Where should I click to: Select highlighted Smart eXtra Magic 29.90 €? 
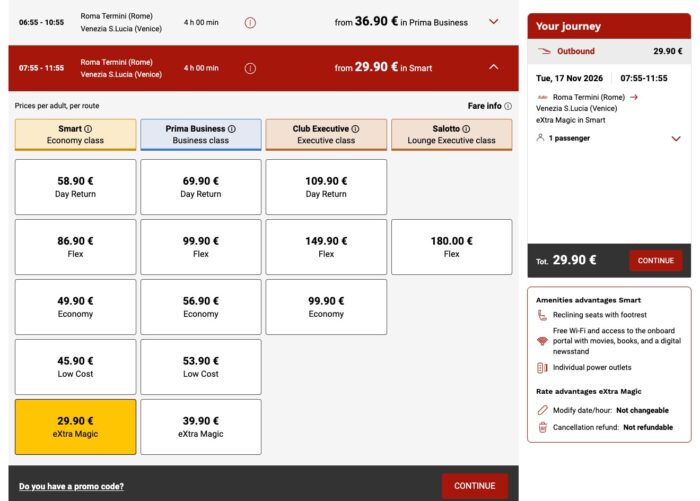tap(75, 427)
